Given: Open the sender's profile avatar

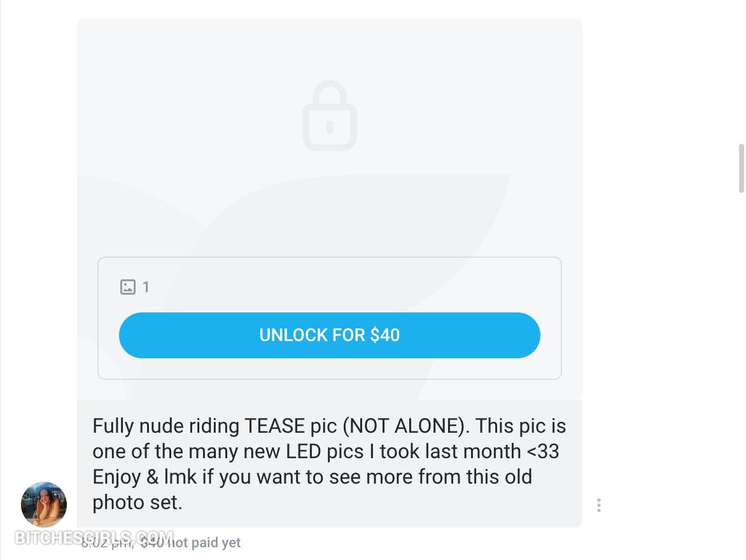Looking at the screenshot, I should click(x=44, y=504).
